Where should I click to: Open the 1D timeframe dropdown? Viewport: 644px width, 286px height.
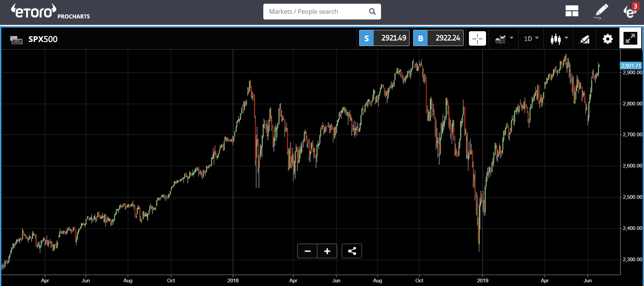pos(531,39)
